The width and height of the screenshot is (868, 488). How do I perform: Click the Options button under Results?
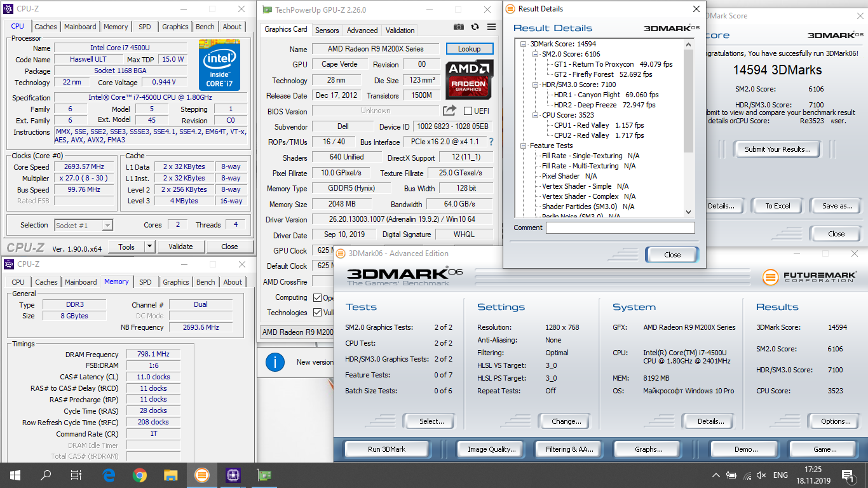pos(836,421)
